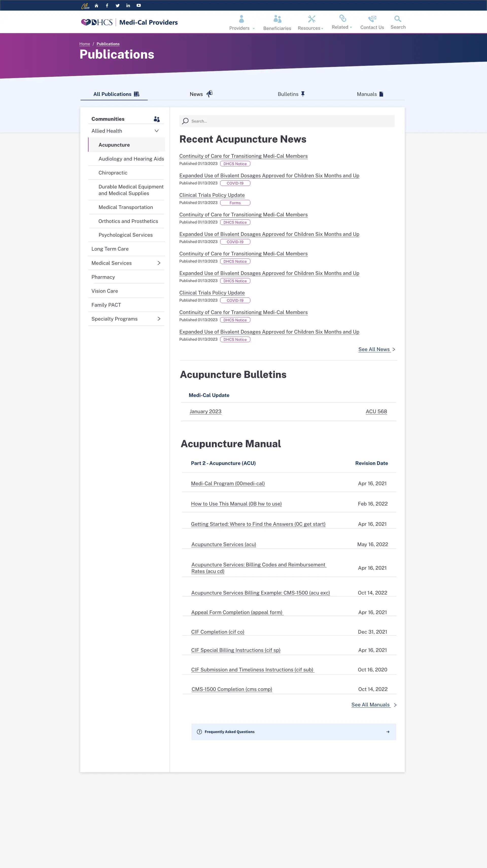Click the home icon in the top bar

click(x=96, y=5)
